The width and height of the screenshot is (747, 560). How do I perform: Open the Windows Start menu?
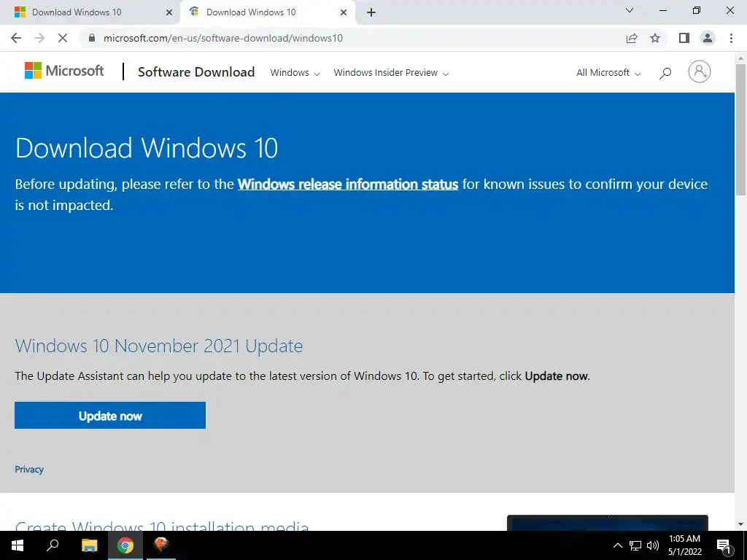18,545
